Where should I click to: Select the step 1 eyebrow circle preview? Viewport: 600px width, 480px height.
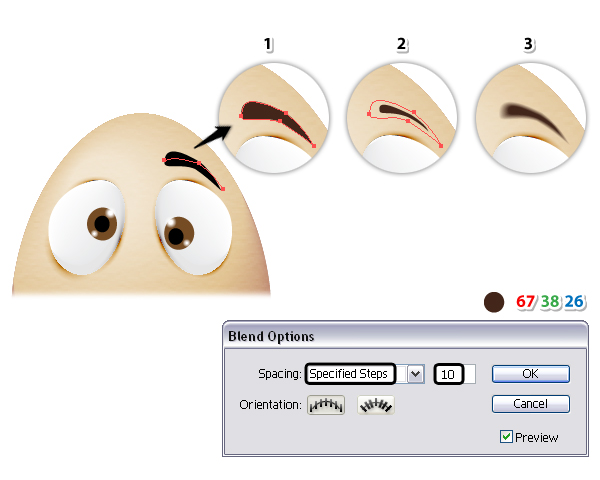pyautogui.click(x=274, y=118)
